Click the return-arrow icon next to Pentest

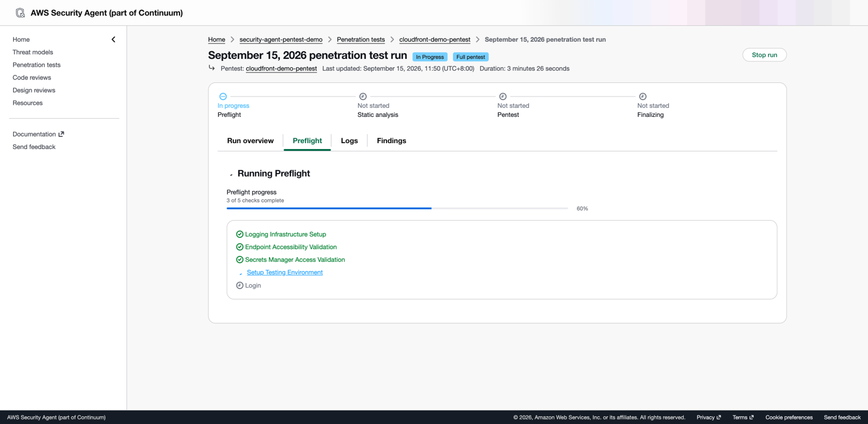(x=212, y=68)
